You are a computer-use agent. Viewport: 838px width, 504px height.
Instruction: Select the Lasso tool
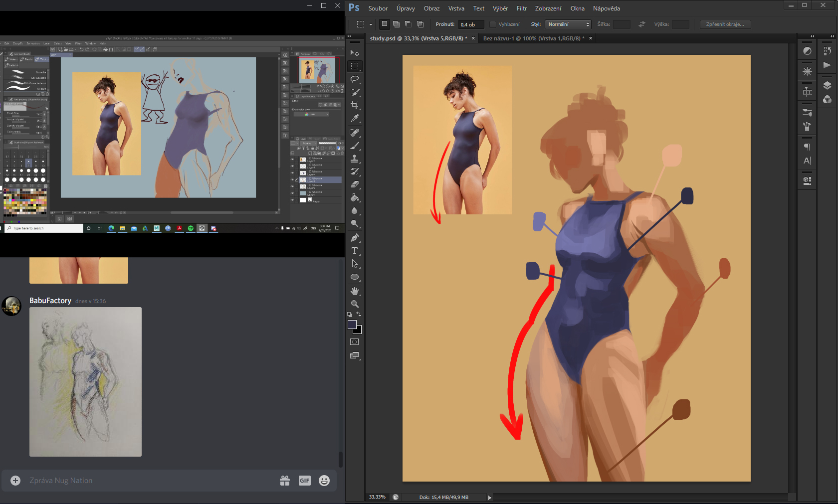(x=355, y=79)
